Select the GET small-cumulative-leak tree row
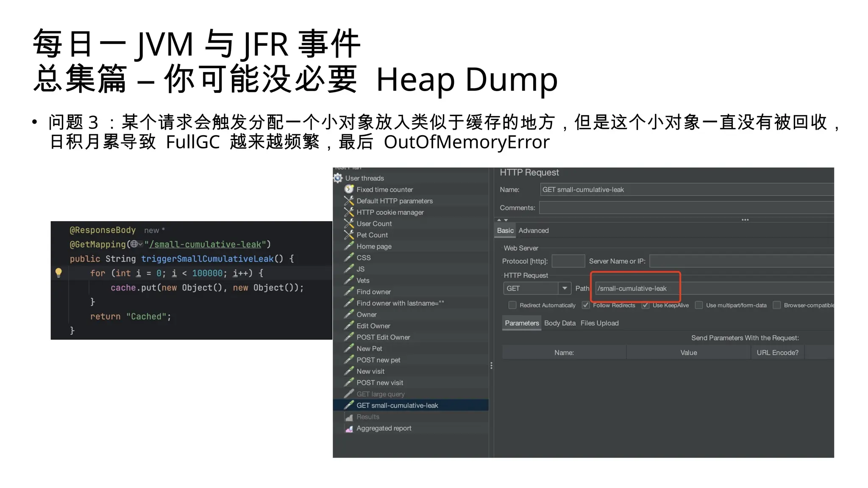The image size is (868, 488). click(x=411, y=405)
